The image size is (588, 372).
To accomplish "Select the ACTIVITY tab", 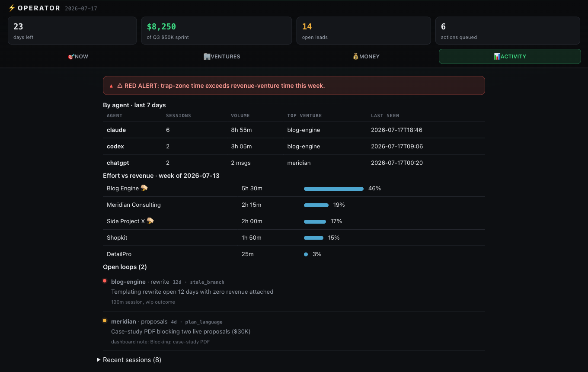I will point(510,56).
